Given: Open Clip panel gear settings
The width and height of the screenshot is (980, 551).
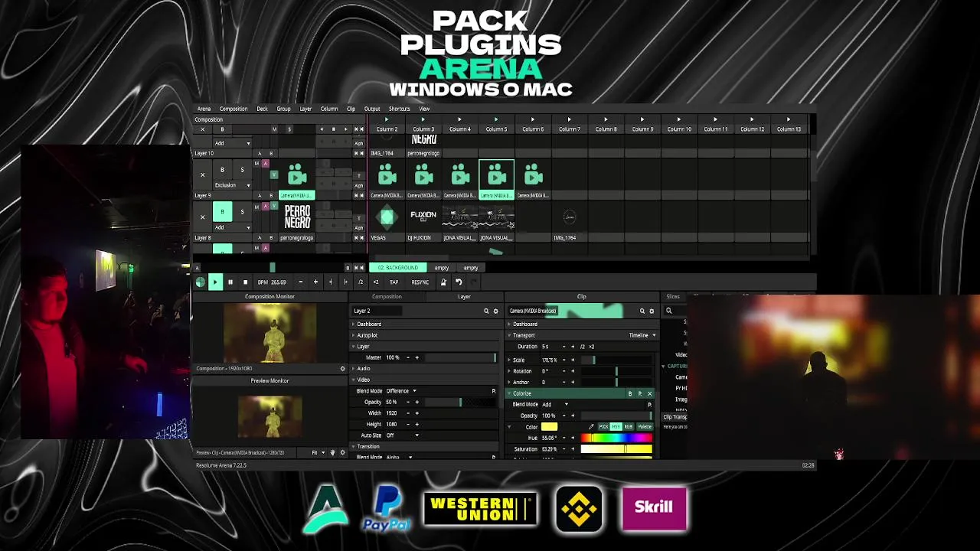Looking at the screenshot, I should pyautogui.click(x=652, y=311).
